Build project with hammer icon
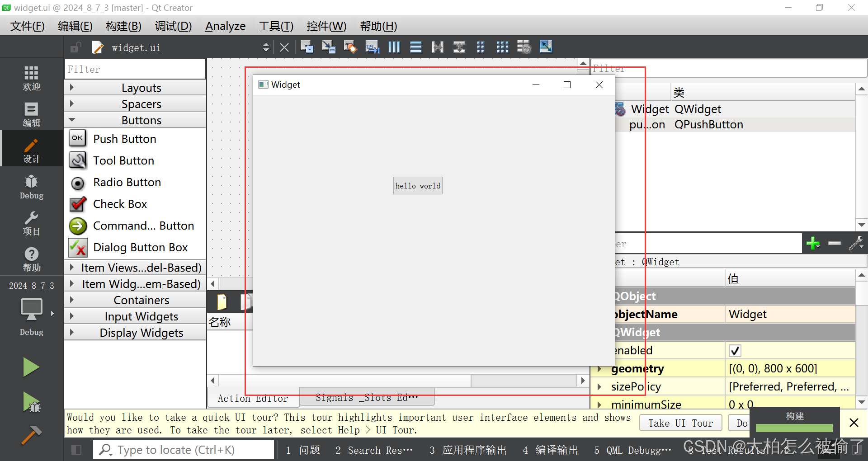Screen dimensions: 868x461 click(x=31, y=435)
